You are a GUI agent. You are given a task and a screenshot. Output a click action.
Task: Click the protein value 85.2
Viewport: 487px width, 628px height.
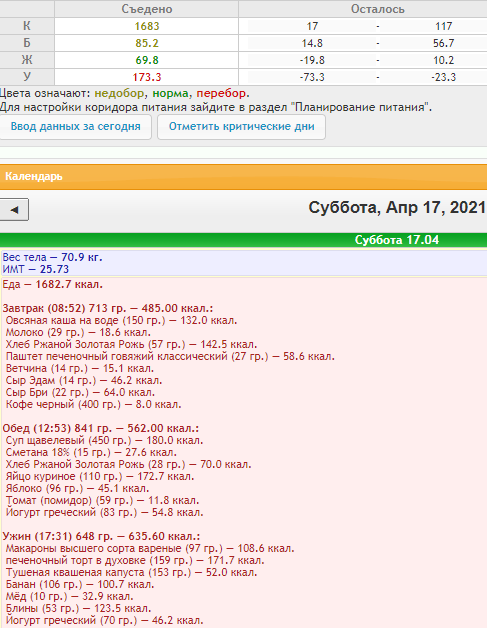[x=147, y=43]
